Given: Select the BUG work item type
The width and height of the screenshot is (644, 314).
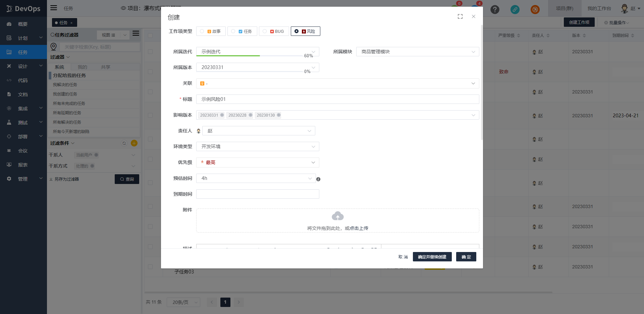Looking at the screenshot, I should [274, 31].
